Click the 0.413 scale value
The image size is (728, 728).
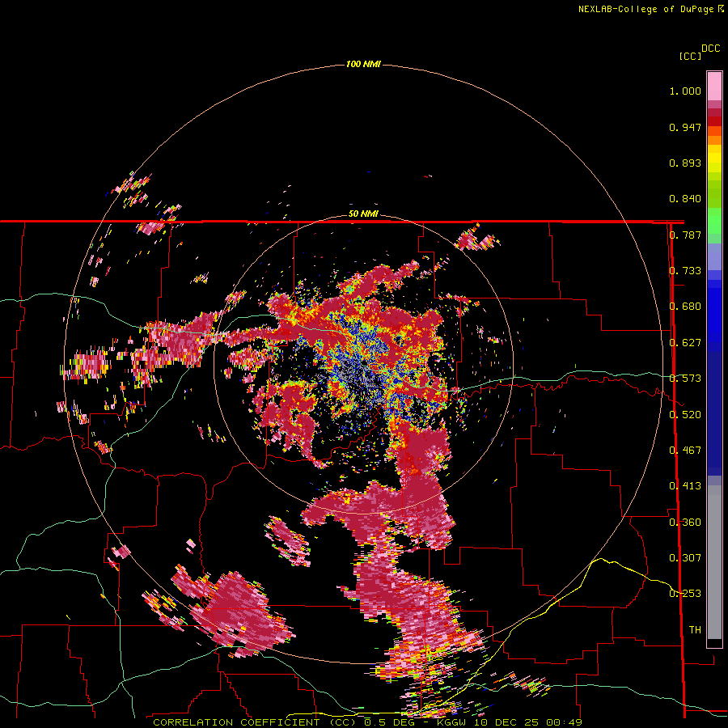(685, 486)
